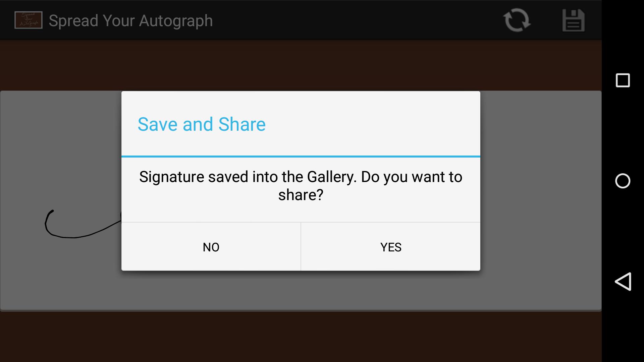This screenshot has width=644, height=362.
Task: Select YES to share the signature
Action: click(x=390, y=247)
